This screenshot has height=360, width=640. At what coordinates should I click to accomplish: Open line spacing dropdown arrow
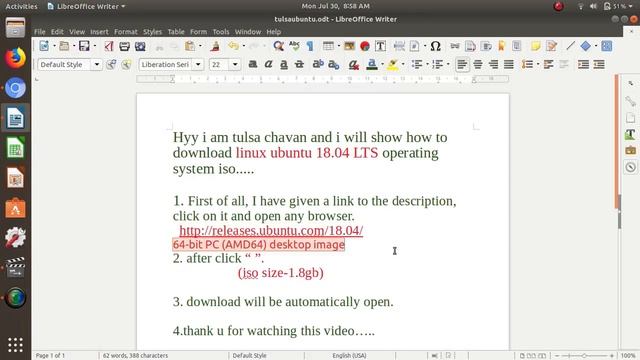point(538,64)
